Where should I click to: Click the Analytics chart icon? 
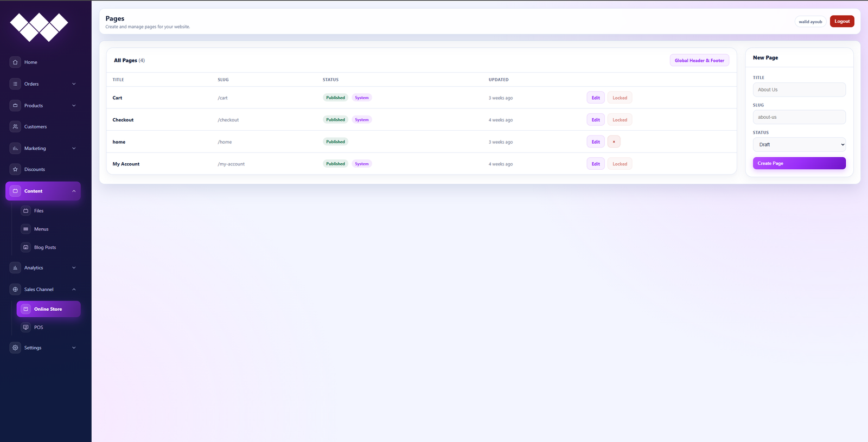click(15, 268)
